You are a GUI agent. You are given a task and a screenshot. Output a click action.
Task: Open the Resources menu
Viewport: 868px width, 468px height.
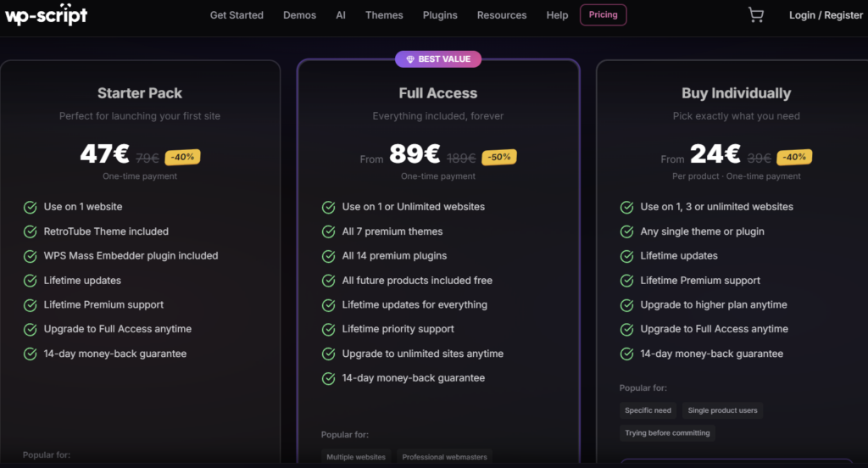(502, 15)
